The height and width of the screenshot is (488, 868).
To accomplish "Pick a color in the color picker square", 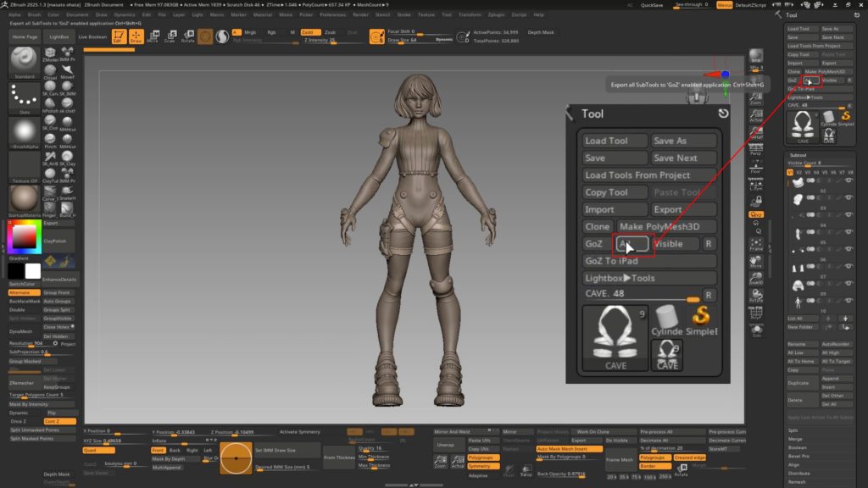I will coord(23,236).
